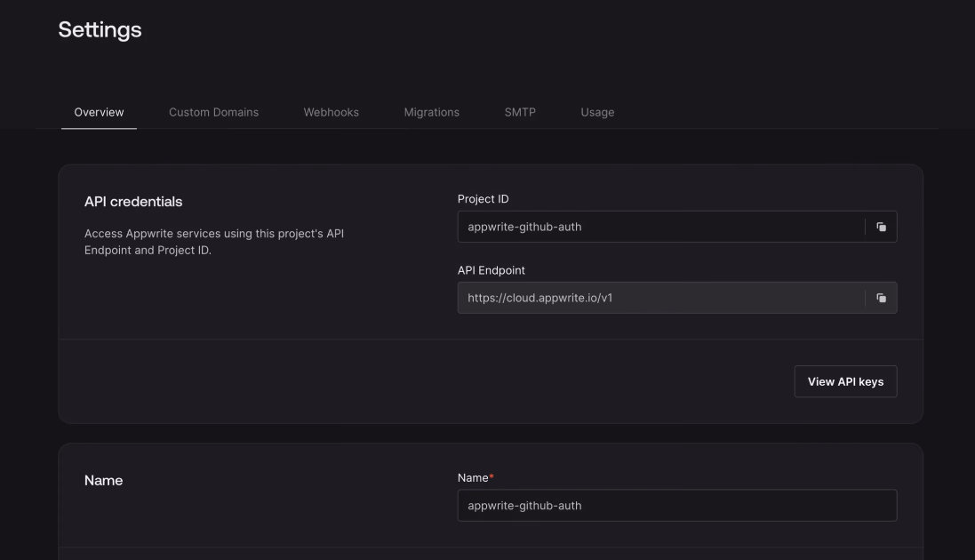Select the SMTP tab
975x560 pixels.
pyautogui.click(x=520, y=113)
